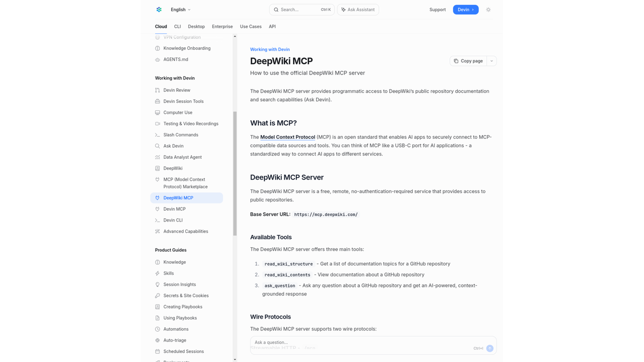
Task: Click the Scheduled Sessions calendar icon
Action: click(x=158, y=352)
